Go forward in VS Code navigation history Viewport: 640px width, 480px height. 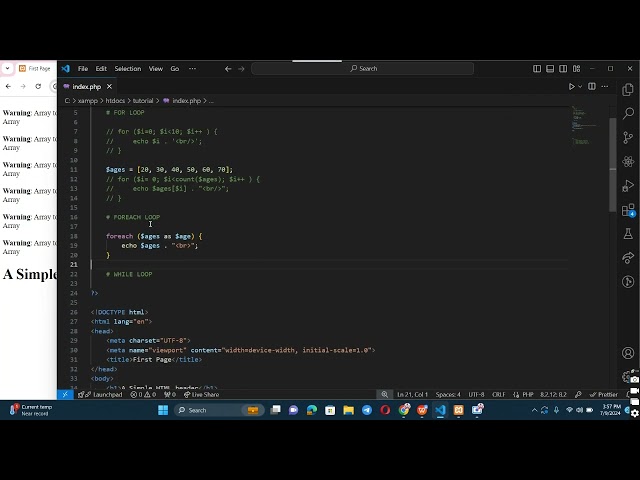[x=241, y=69]
